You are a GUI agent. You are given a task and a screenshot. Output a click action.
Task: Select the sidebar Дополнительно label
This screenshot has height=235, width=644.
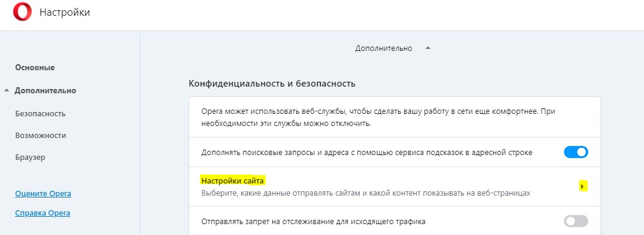point(45,91)
